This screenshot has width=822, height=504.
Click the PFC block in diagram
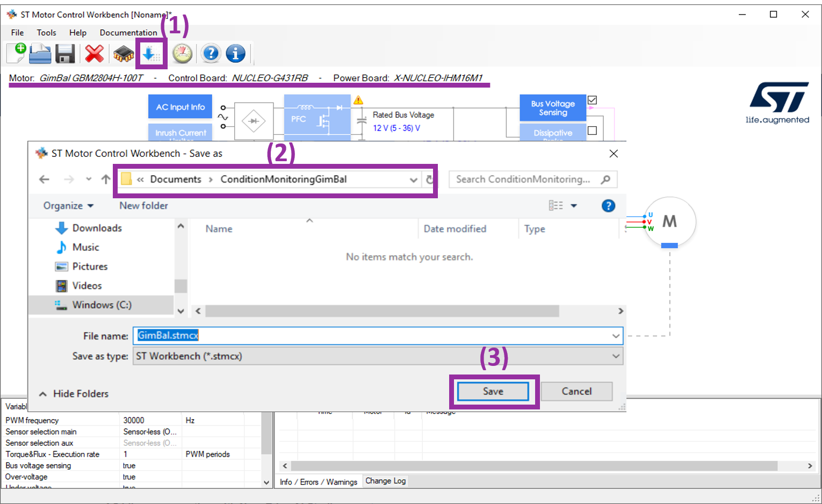317,117
